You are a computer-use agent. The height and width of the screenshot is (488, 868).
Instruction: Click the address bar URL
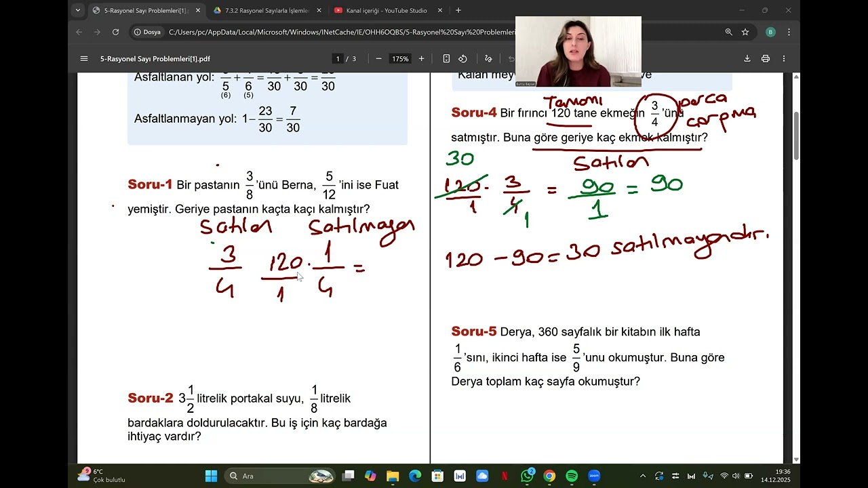(x=342, y=32)
